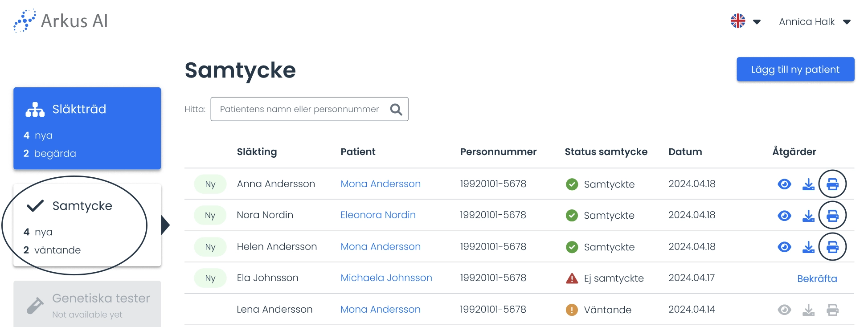Download Helen Andersson's consent document

808,247
